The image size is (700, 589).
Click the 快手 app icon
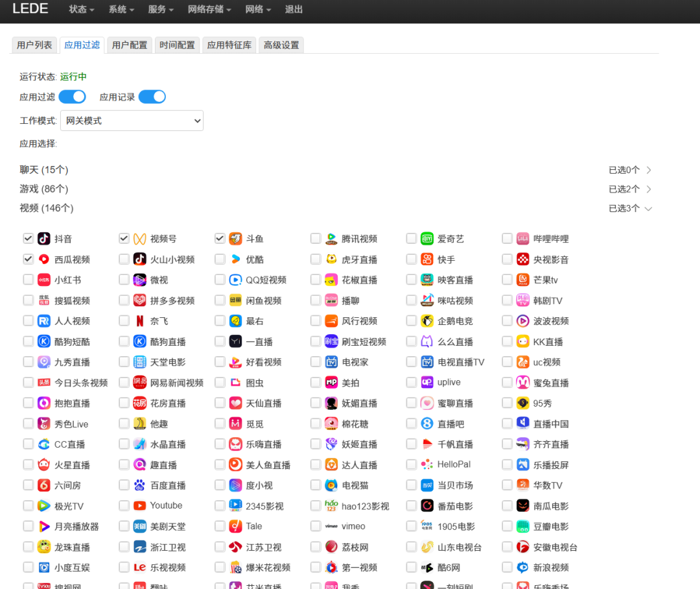pos(427,259)
